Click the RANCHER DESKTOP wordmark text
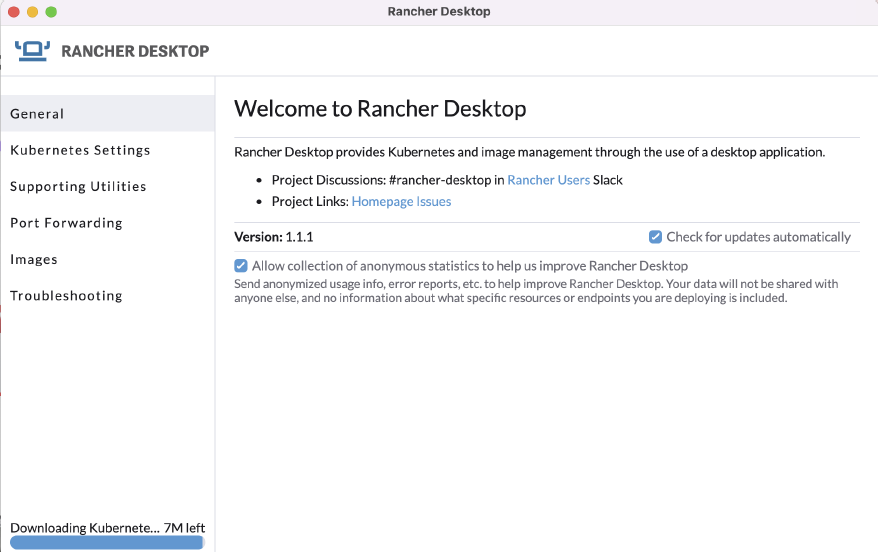Screen dimensions: 878x552 pyautogui.click(x=135, y=52)
